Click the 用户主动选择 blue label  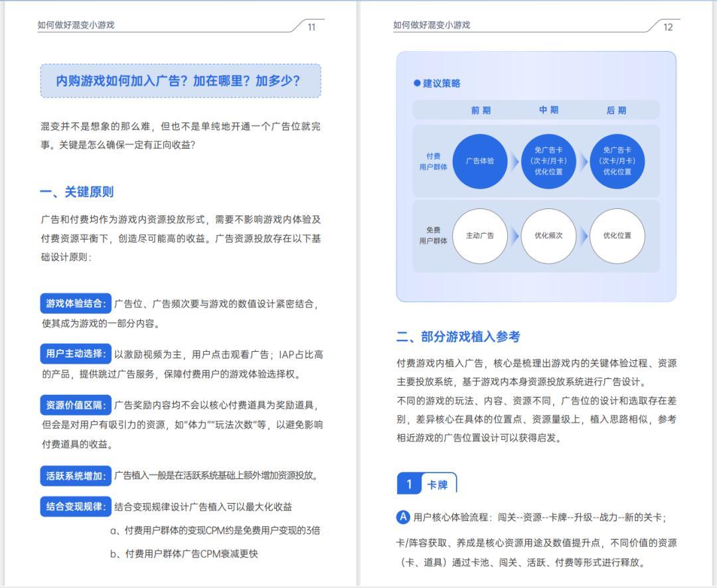(75, 354)
